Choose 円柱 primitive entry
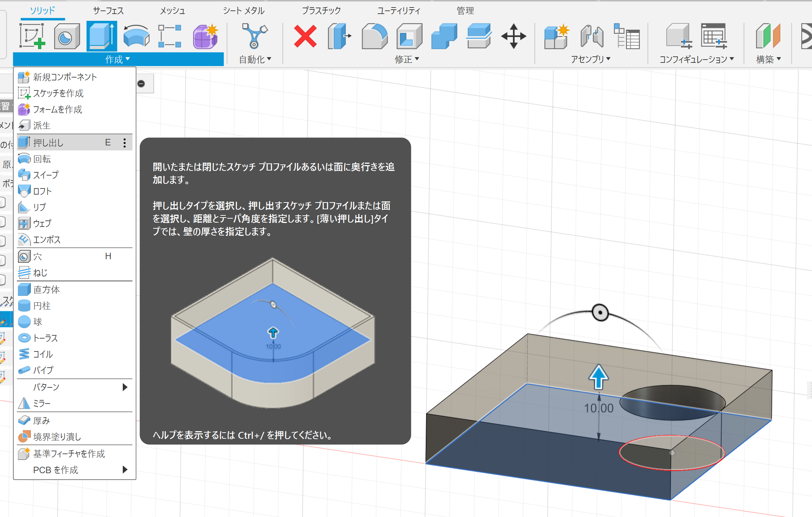The width and height of the screenshot is (812, 517). click(75, 306)
